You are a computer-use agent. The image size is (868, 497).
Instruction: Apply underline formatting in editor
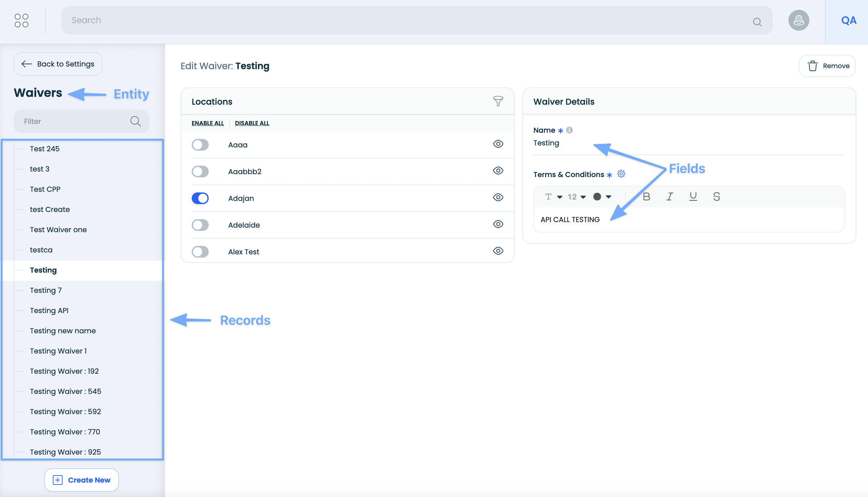coord(693,197)
